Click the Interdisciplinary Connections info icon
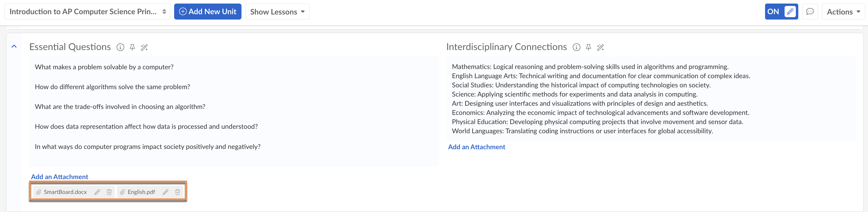Viewport: 868px width, 212px height. point(576,47)
